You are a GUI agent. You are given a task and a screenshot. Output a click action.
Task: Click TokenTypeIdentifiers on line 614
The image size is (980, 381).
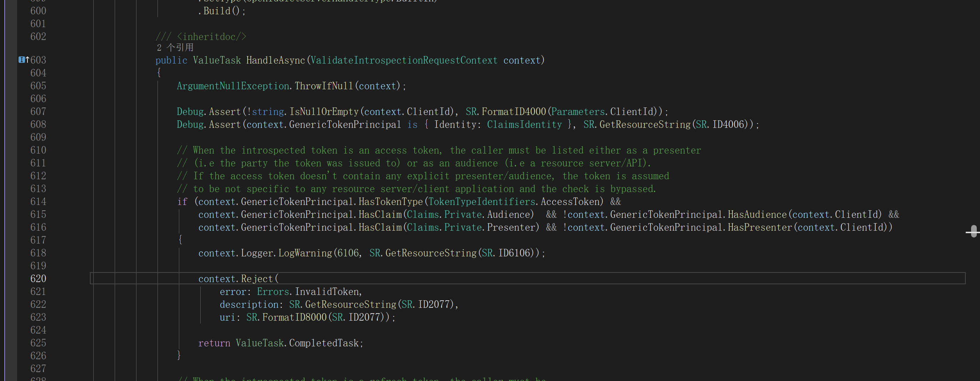coord(482,202)
